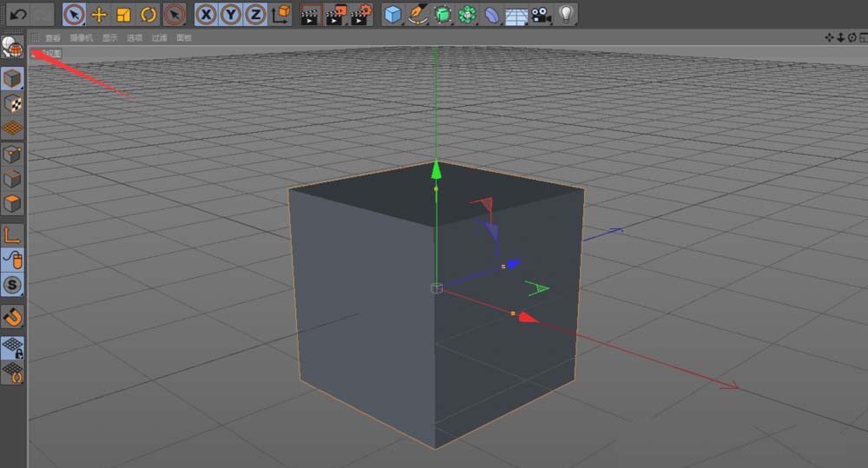The width and height of the screenshot is (868, 468).
Task: Enable snapping with the magnet icon
Action: (x=13, y=317)
